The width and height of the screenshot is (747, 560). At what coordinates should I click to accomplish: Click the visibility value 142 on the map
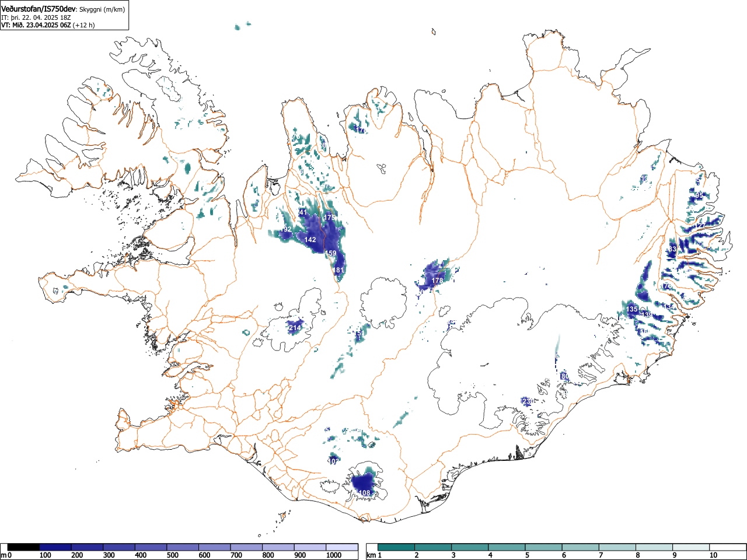[310, 240]
